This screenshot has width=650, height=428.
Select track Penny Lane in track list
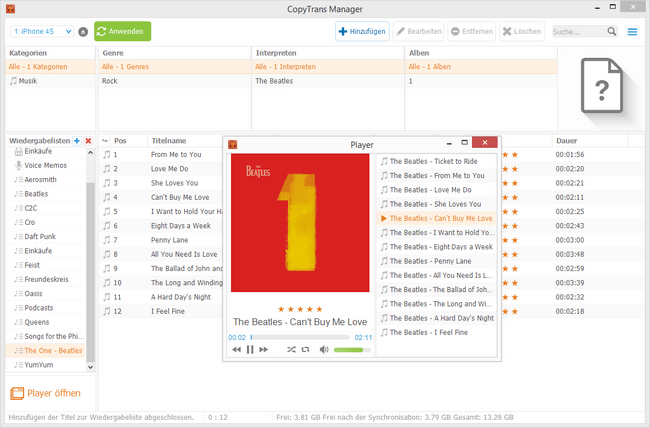170,240
